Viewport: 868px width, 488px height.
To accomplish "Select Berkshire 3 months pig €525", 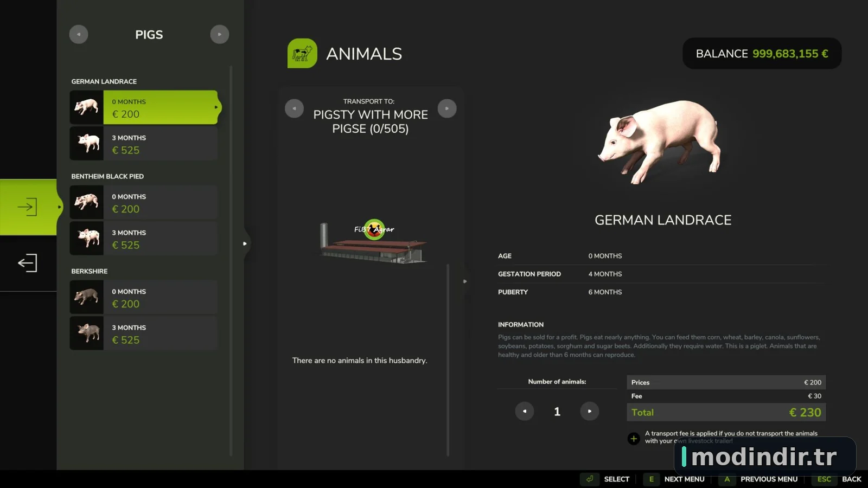I will click(x=144, y=333).
